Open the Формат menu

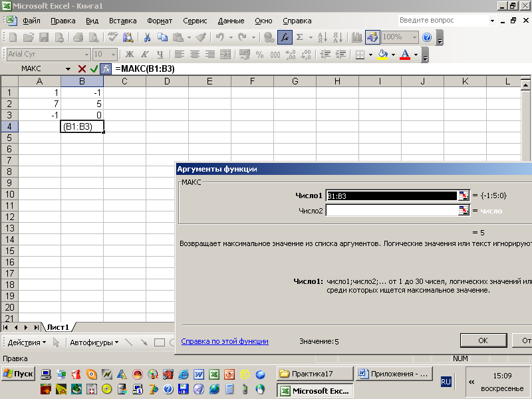tap(160, 21)
